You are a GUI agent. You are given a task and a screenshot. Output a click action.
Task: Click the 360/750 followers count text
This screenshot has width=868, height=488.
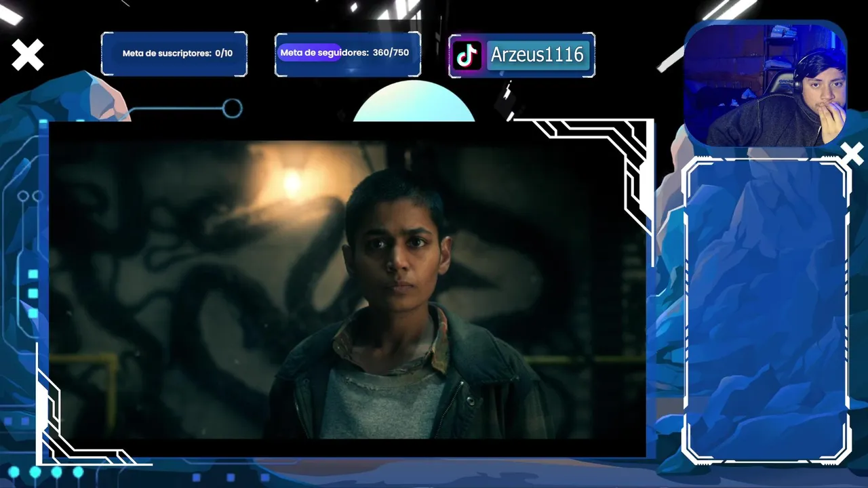click(391, 52)
